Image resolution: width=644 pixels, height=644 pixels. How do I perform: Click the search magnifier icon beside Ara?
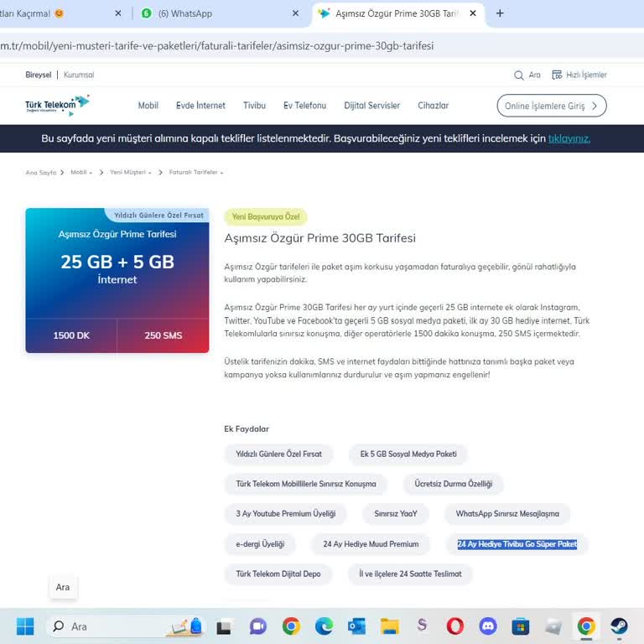(x=519, y=75)
